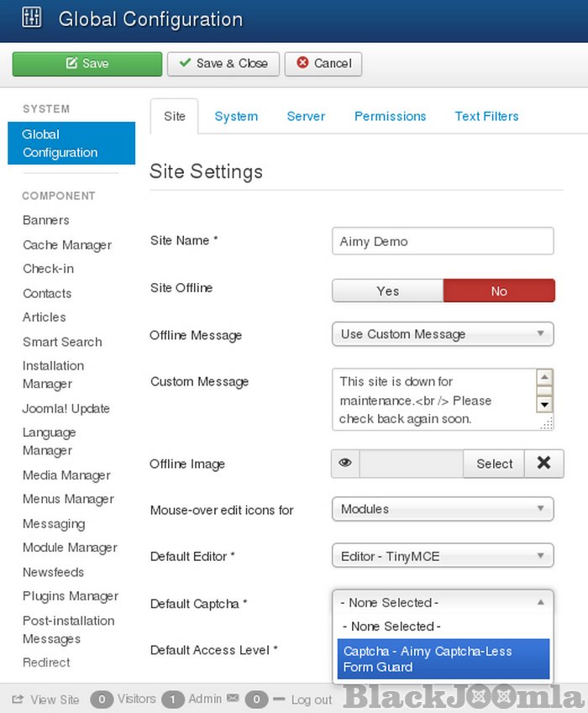Image resolution: width=588 pixels, height=713 pixels.
Task: Open the Offline Message dropdown
Action: [x=443, y=334]
